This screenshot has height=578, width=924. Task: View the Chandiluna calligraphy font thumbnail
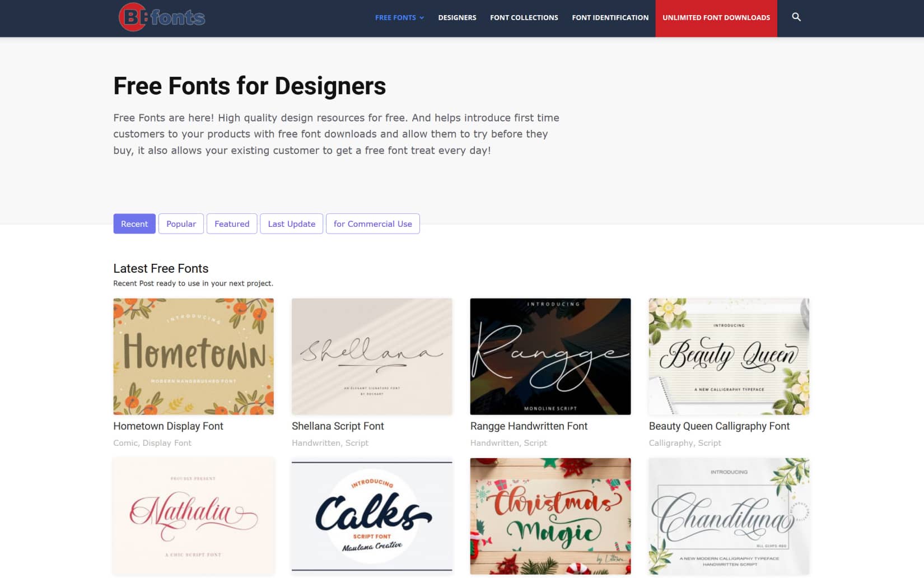point(729,516)
